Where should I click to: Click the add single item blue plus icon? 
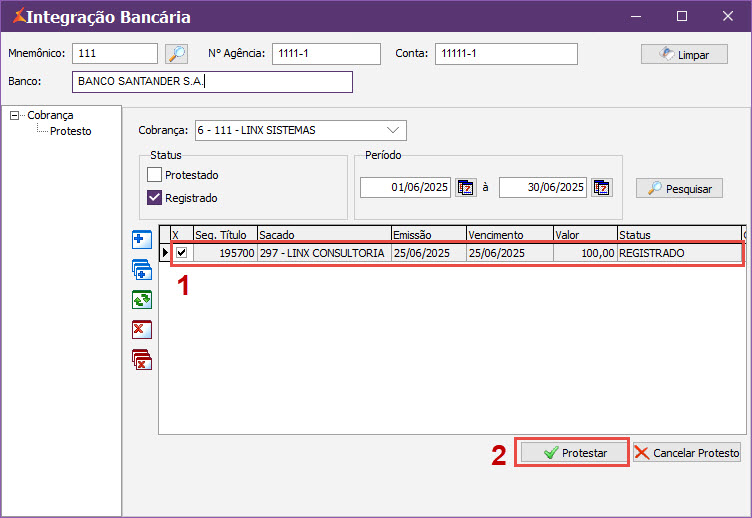pyautogui.click(x=142, y=240)
